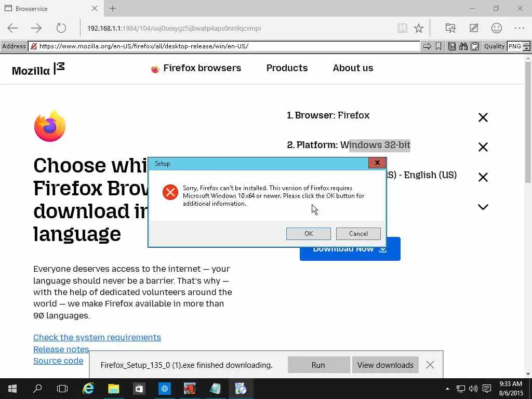This screenshot has width=532, height=399.
Task: Open File Explorer from the taskbar
Action: point(114,389)
